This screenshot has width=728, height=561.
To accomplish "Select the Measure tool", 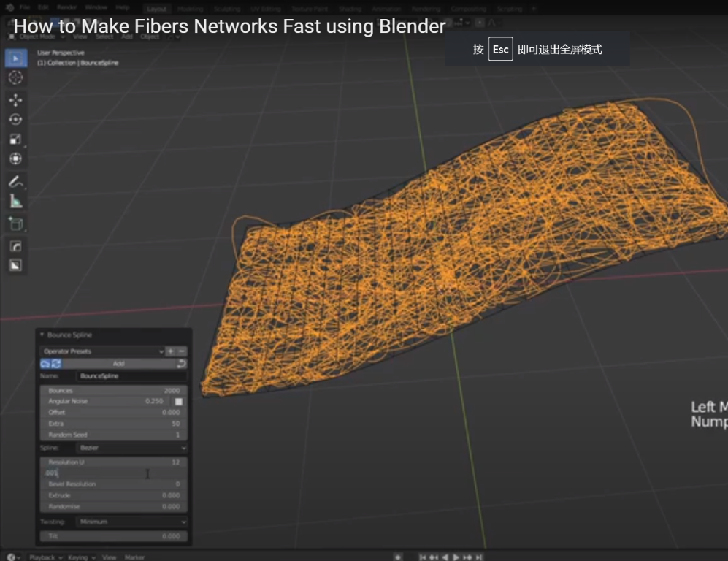I will (16, 201).
